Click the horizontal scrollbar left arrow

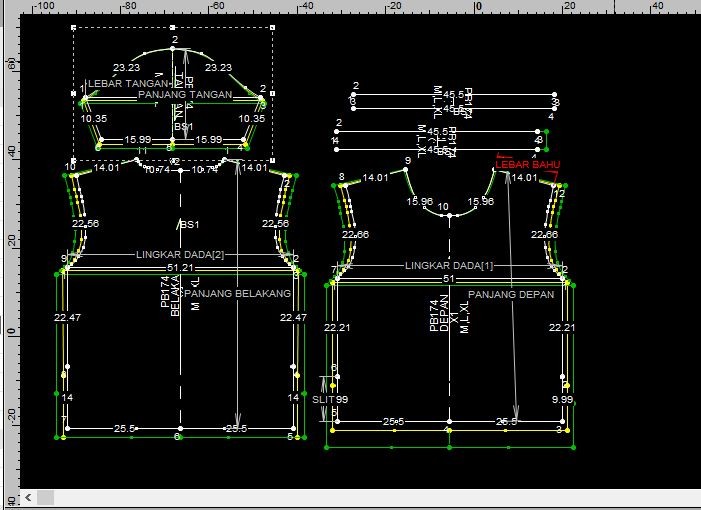point(28,497)
